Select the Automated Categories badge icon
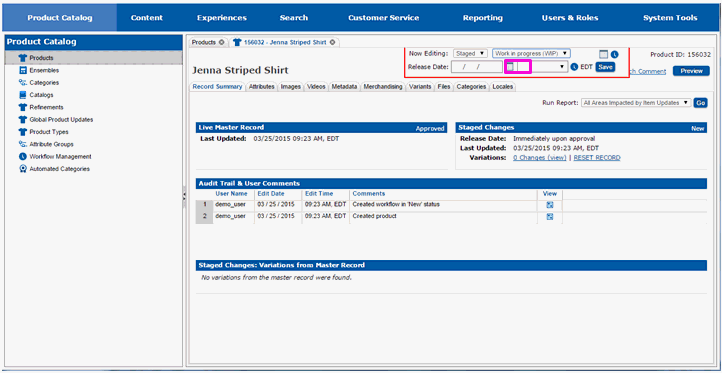Screen dimensions: 722x373 coord(23,169)
